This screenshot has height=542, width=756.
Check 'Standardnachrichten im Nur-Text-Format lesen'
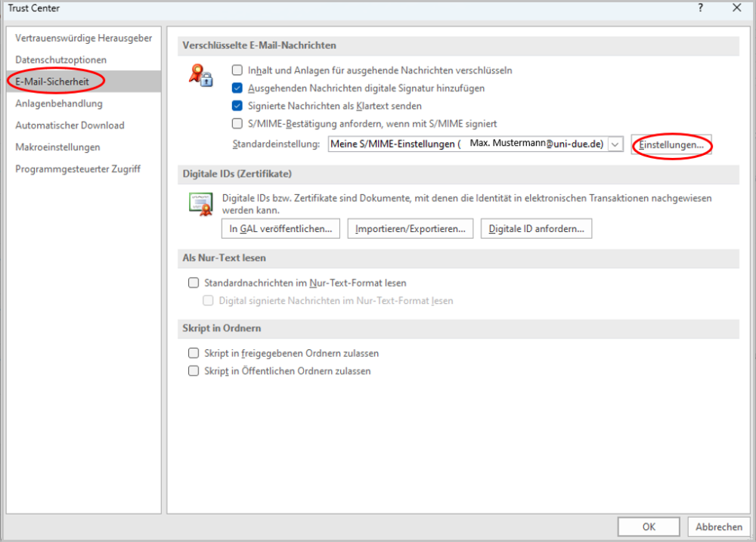click(x=193, y=283)
